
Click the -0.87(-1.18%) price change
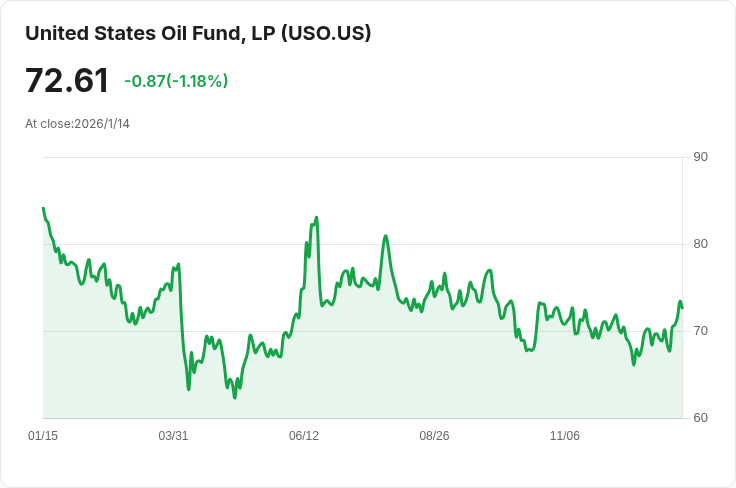pos(176,81)
